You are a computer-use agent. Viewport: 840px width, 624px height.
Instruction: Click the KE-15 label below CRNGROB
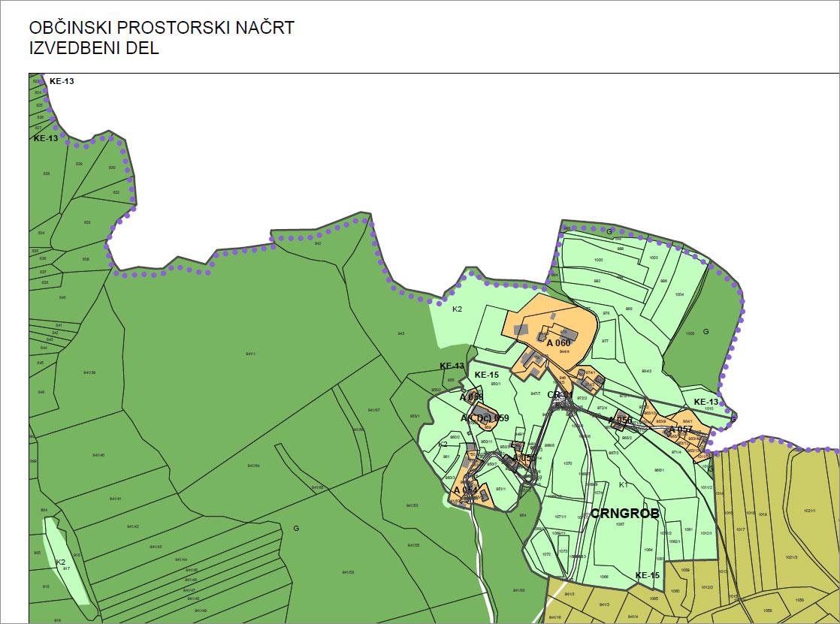[647, 575]
